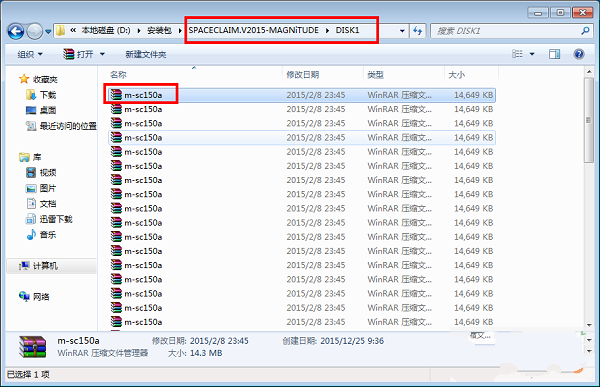Expand the arrow after 本地磁盘 (D:)
600x387 pixels.
click(x=139, y=31)
